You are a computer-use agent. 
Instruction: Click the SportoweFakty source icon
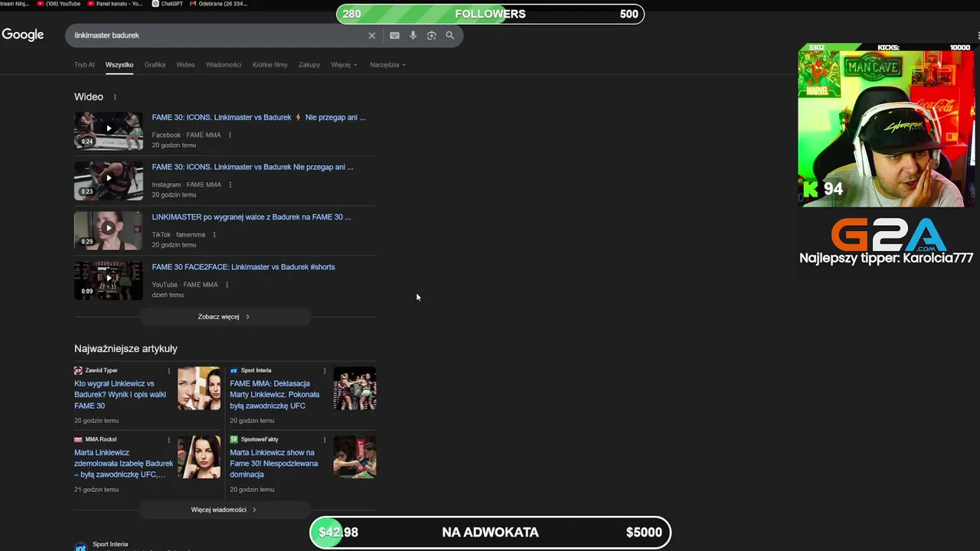tap(234, 439)
